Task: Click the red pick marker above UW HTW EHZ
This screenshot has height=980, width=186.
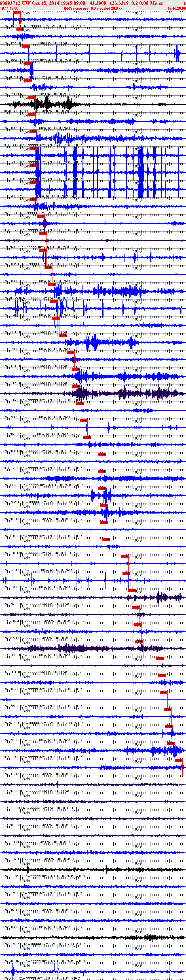Action: tap(179, 760)
